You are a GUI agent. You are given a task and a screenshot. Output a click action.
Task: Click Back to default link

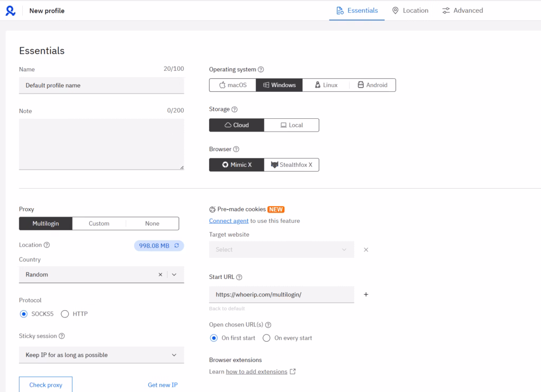tap(227, 309)
